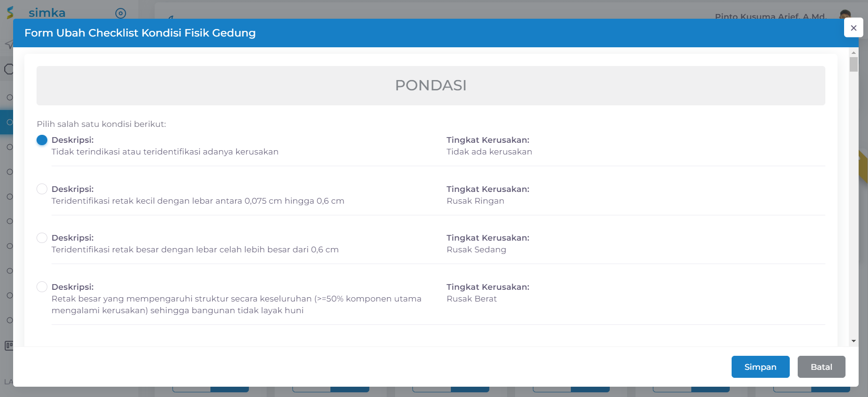Click the 'Rusak Ringan' damage level text
The height and width of the screenshot is (397, 868).
click(475, 201)
